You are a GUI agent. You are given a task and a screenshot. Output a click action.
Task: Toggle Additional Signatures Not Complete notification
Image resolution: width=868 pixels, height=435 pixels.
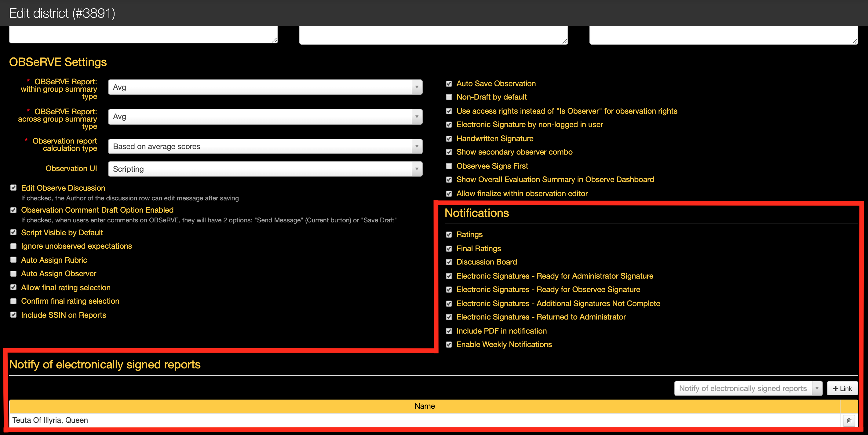coord(449,304)
